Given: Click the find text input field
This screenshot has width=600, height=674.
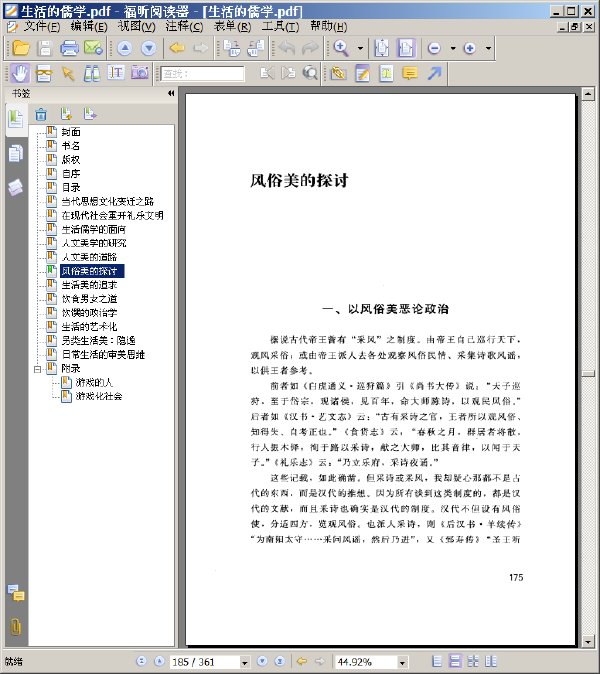Looking at the screenshot, I should coord(203,74).
